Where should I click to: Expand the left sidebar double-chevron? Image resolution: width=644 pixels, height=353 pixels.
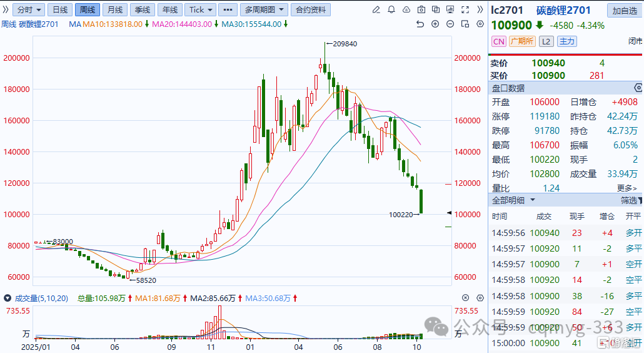(x=6, y=9)
